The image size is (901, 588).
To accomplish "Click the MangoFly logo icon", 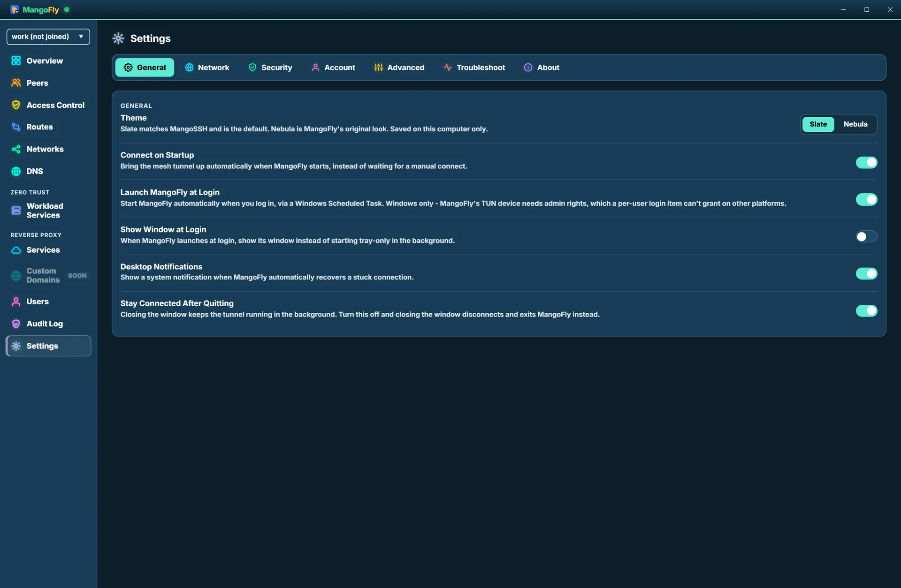I will tap(15, 9).
